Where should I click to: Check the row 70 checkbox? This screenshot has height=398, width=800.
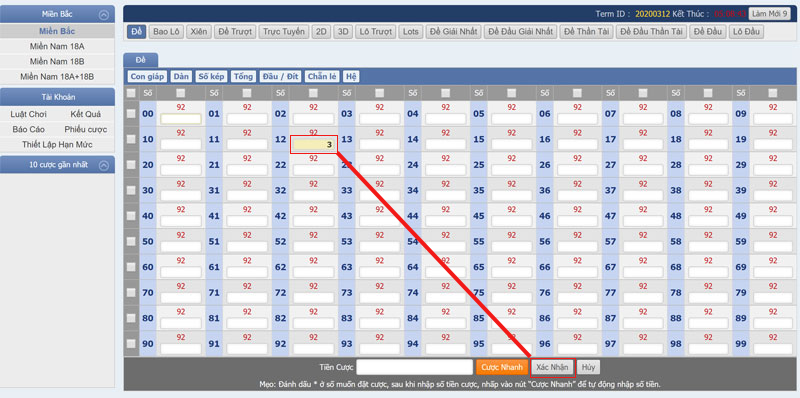pos(131,292)
